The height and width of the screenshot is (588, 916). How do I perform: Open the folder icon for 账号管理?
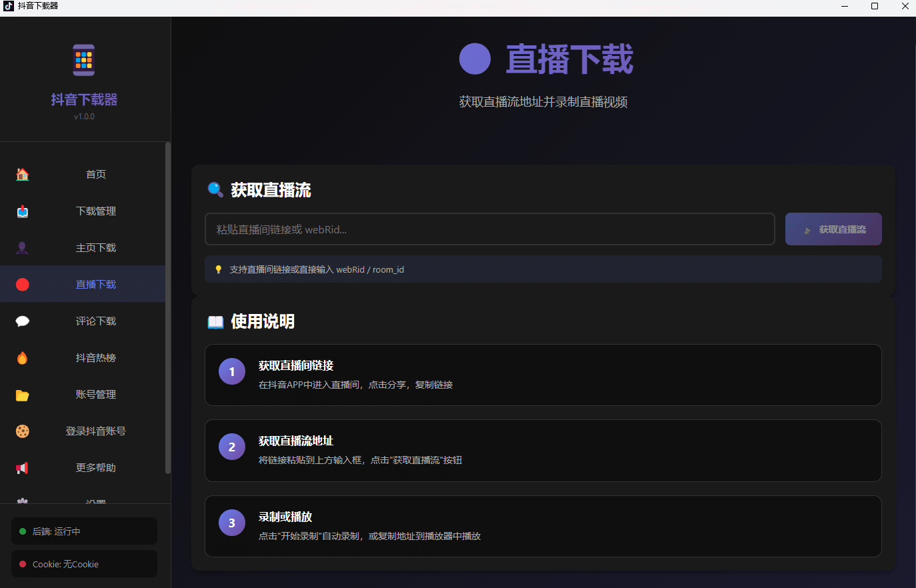click(x=22, y=394)
